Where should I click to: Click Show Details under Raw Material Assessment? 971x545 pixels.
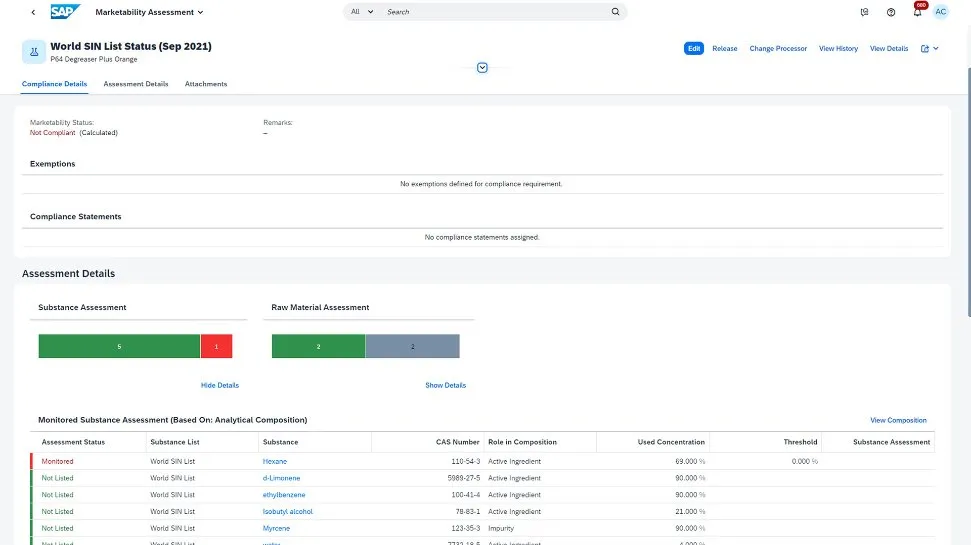click(445, 385)
